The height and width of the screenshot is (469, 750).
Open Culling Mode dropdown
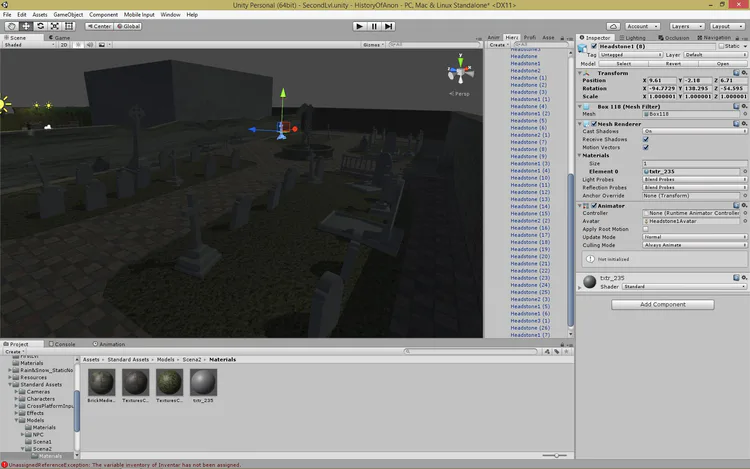(x=695, y=245)
